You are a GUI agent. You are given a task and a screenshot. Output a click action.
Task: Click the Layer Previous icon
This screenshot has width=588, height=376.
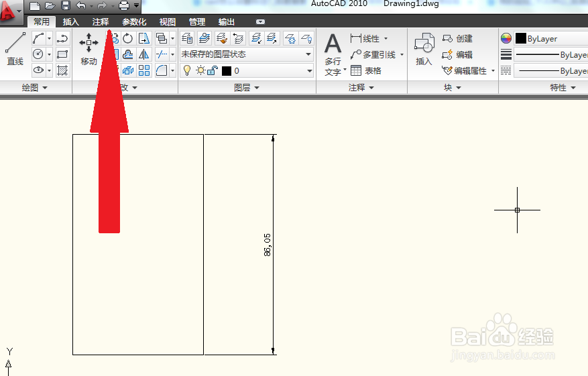(x=238, y=38)
